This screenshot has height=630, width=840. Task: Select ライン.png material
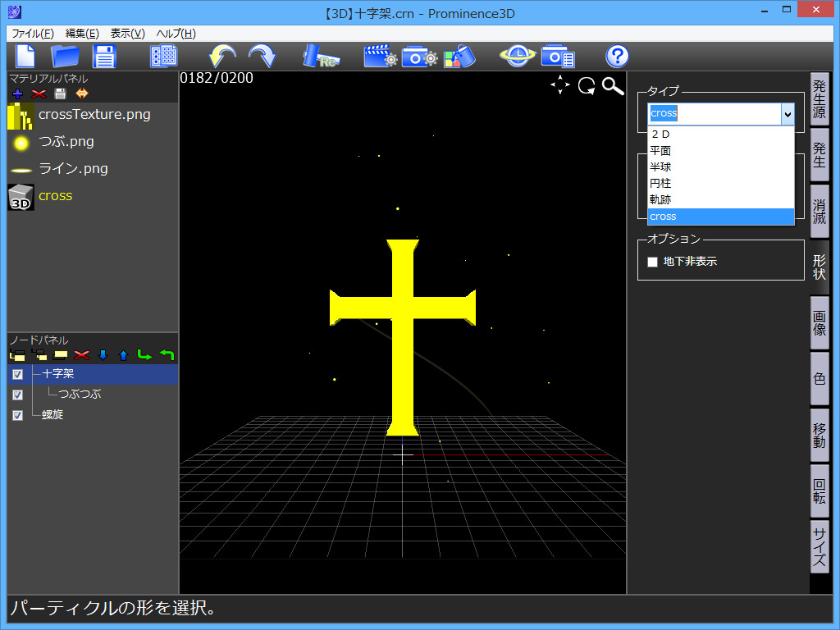coord(93,169)
